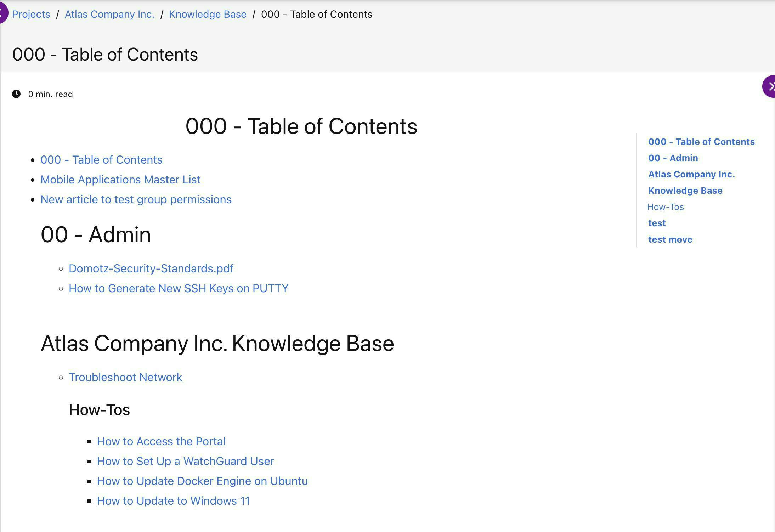Open How to Update to Windows 11
This screenshot has height=532, width=775.
tap(174, 501)
